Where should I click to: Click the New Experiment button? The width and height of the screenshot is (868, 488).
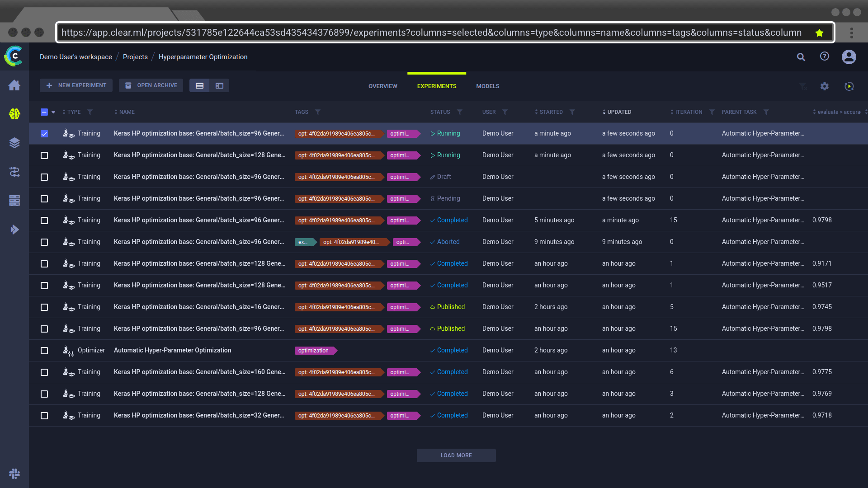76,85
